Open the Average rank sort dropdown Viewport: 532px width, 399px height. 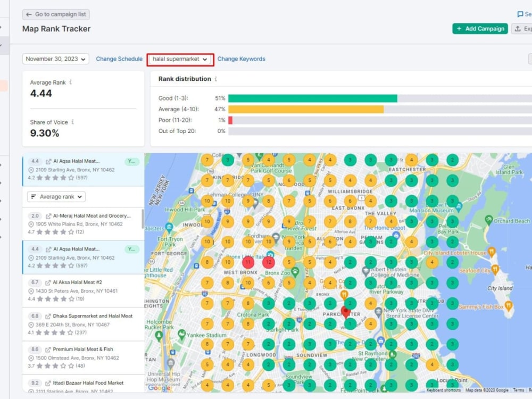[x=56, y=197]
